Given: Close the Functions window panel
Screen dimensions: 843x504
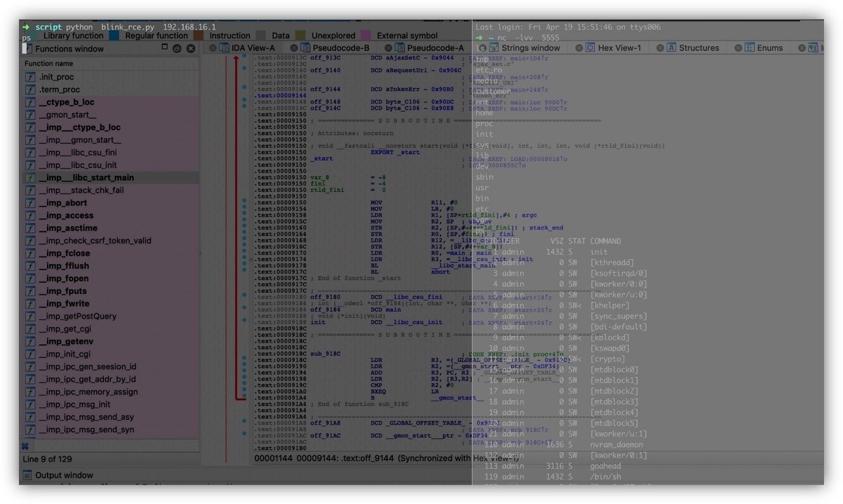Looking at the screenshot, I should pos(191,49).
